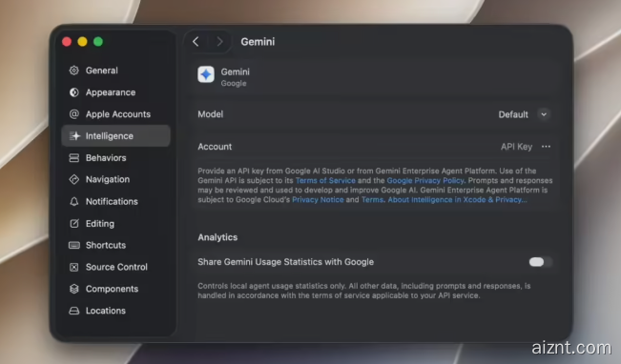Click the Apple Accounts @ icon
621x364 pixels.
74,114
